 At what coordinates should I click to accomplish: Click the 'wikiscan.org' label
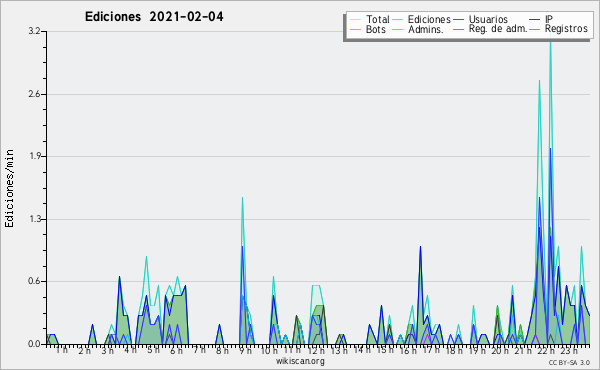[x=300, y=361]
